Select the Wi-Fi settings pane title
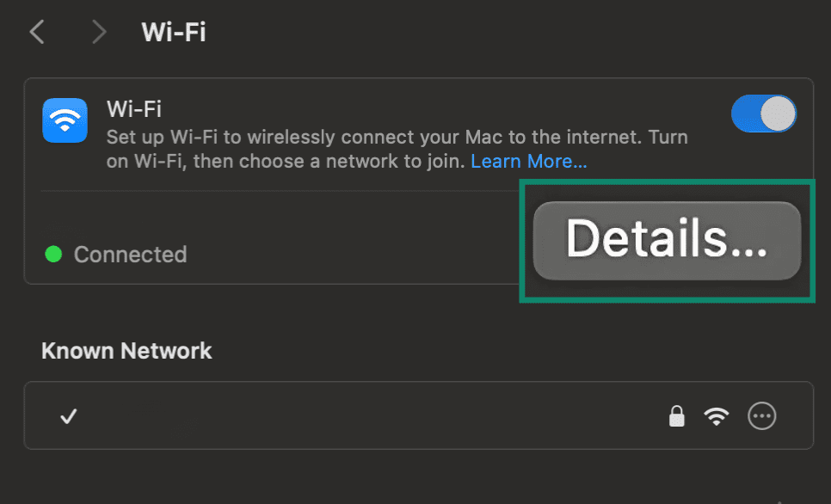831x504 pixels. [x=173, y=31]
